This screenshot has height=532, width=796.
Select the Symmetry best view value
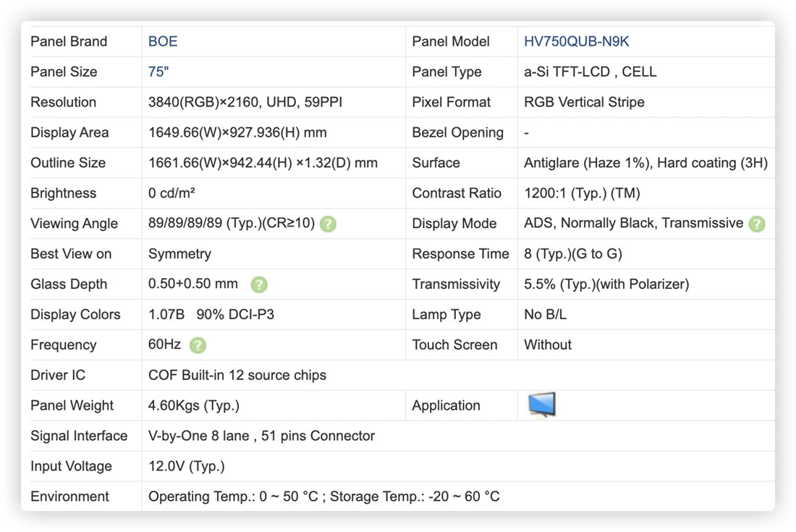click(179, 254)
